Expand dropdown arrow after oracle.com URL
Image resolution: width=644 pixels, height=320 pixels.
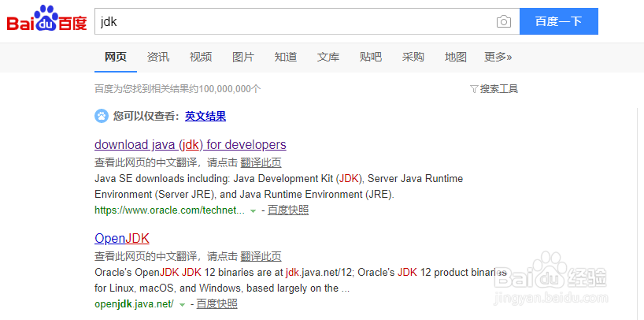pos(253,210)
